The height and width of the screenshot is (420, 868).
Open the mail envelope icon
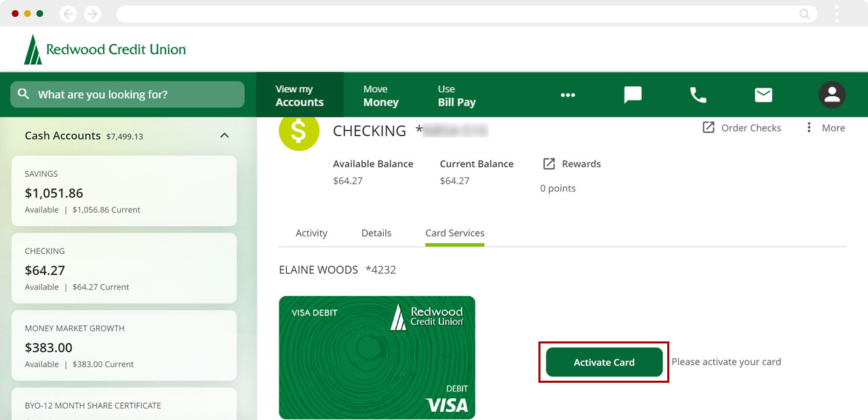pos(764,95)
